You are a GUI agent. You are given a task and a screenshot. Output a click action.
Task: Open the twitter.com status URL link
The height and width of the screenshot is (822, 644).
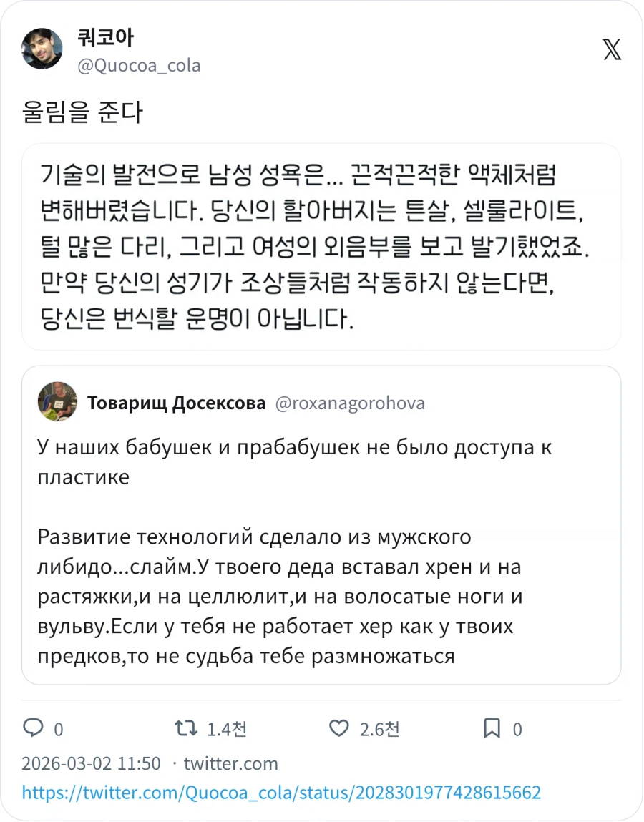point(282,793)
